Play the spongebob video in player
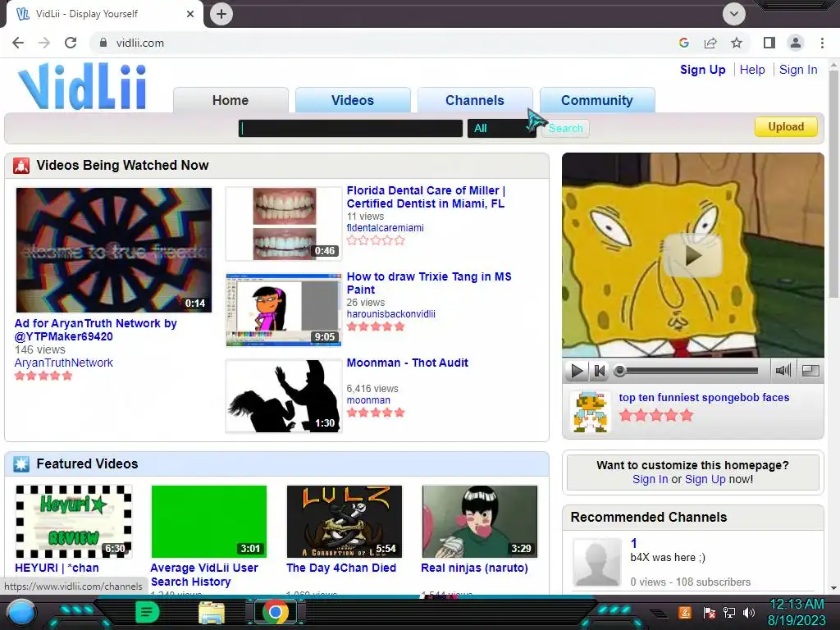Viewport: 840px width, 630px height. [x=692, y=256]
